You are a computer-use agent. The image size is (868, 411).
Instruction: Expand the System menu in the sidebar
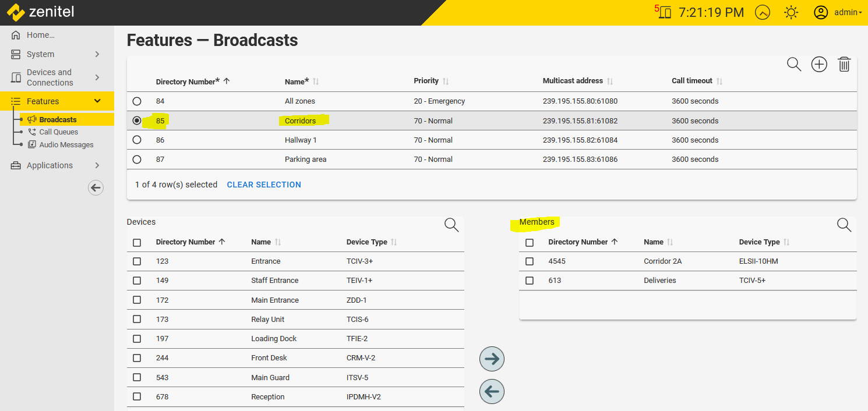pyautogui.click(x=57, y=54)
